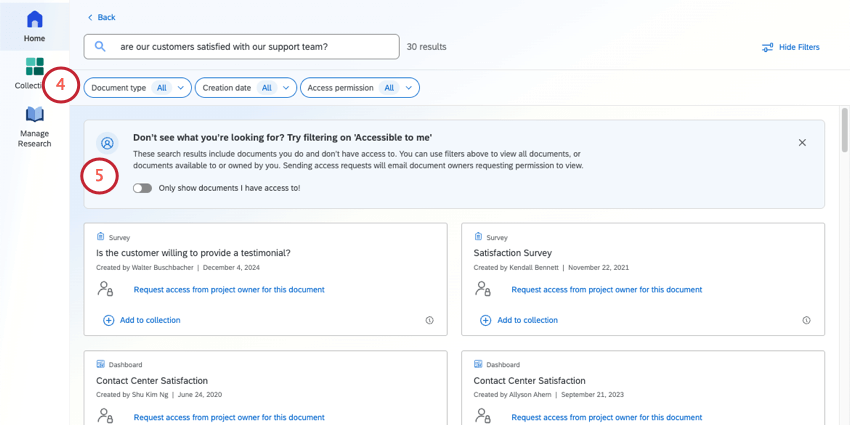Toggle 'Only show documents I have access to'
The width and height of the screenshot is (850, 425).
coord(142,188)
